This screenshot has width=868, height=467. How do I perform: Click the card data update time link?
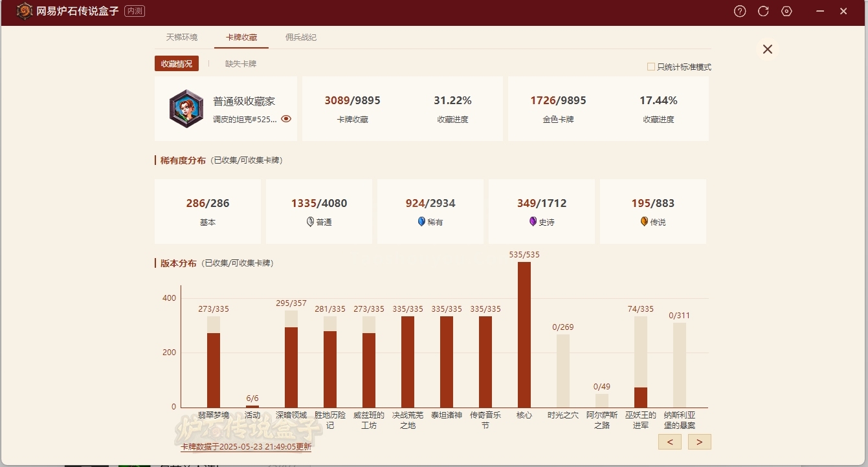246,446
